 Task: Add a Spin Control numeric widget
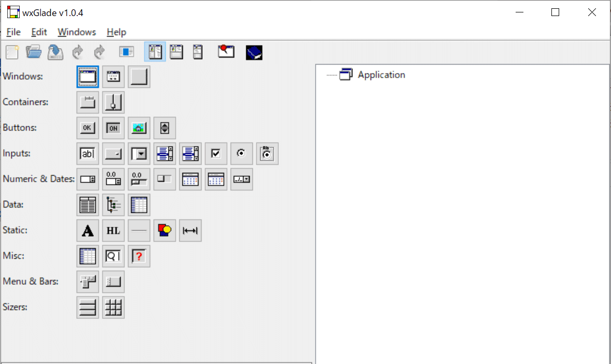pyautogui.click(x=88, y=180)
